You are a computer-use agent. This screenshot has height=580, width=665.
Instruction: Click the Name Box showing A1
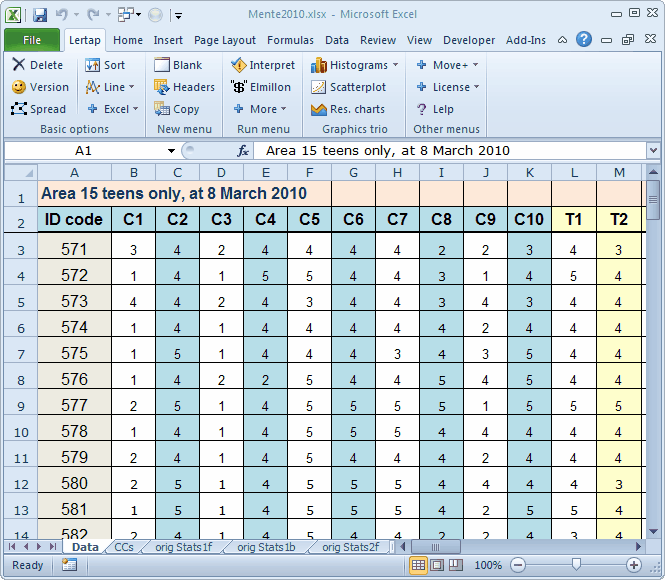[84, 151]
